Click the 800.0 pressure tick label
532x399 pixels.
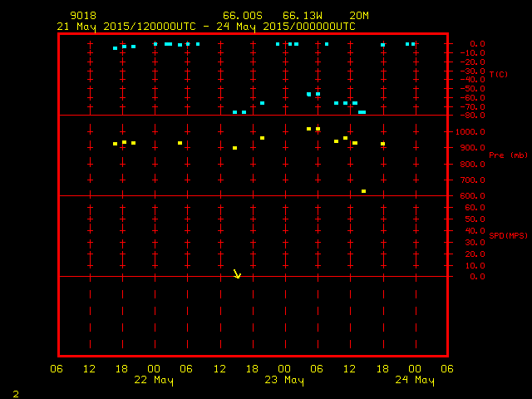click(473, 165)
